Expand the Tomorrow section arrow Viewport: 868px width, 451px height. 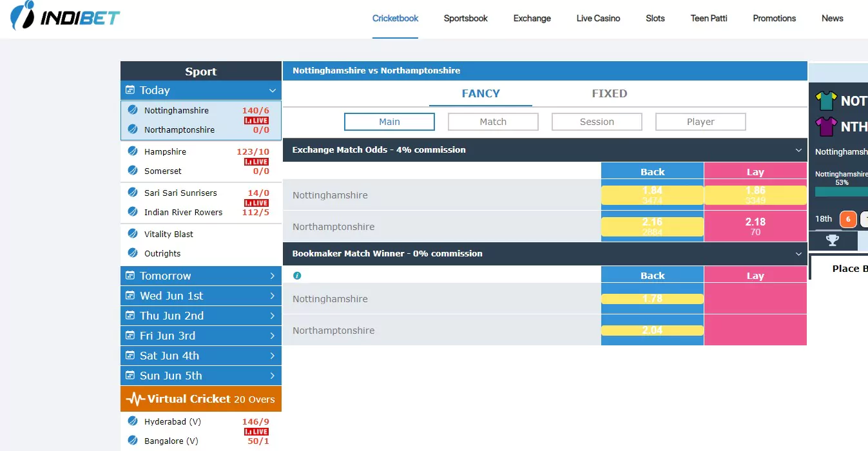(273, 276)
